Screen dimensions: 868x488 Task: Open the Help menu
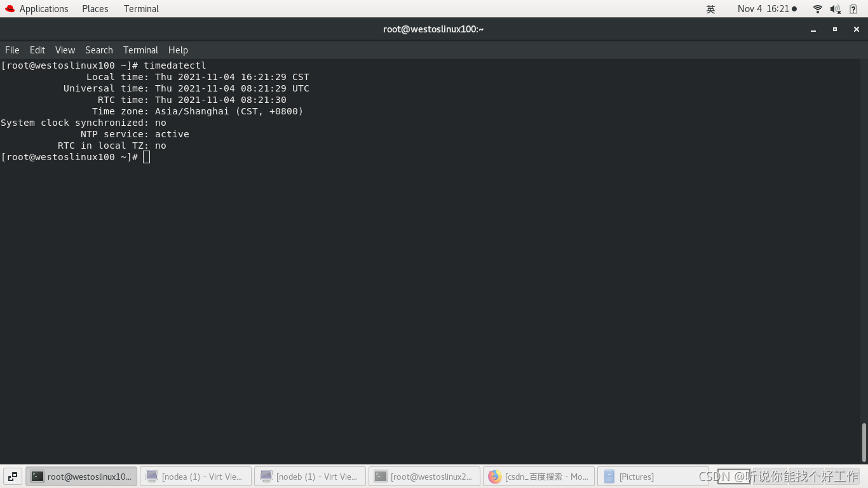178,50
